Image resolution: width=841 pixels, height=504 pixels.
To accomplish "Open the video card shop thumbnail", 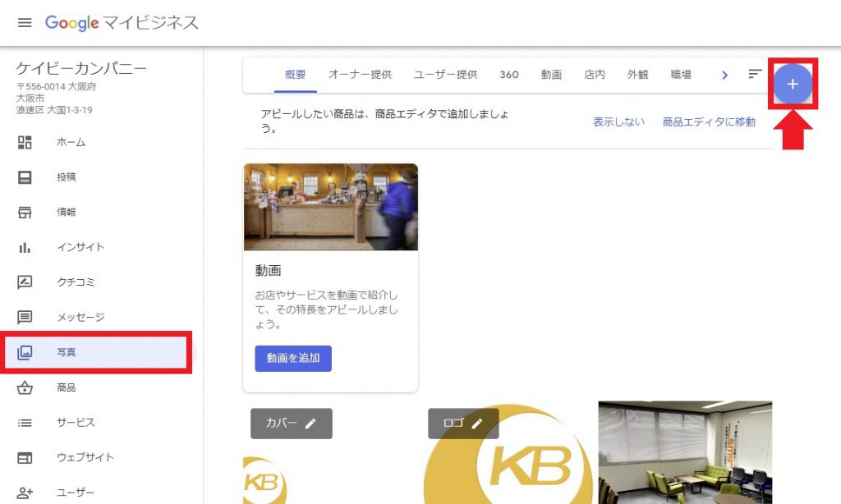I will pyautogui.click(x=331, y=207).
